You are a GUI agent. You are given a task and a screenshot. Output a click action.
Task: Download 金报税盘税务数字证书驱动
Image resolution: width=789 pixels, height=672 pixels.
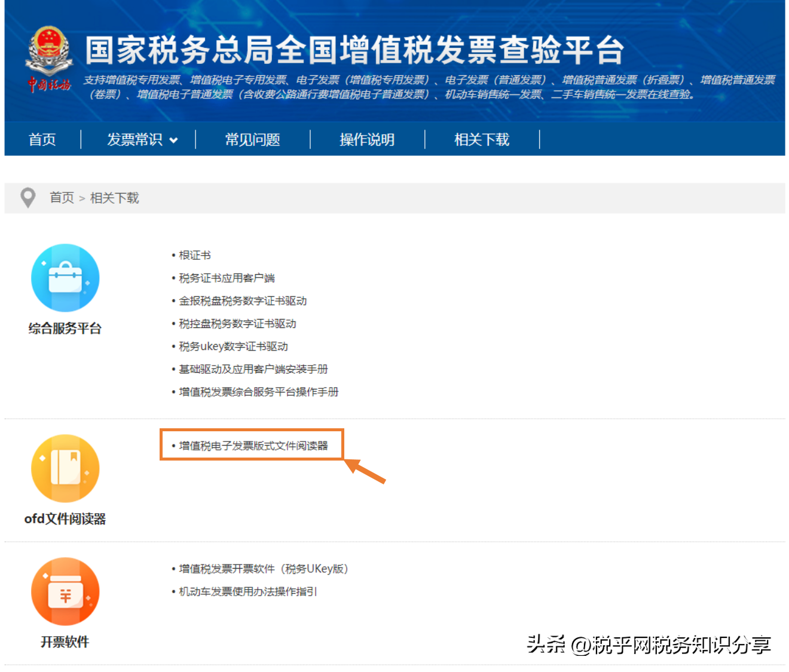[243, 301]
